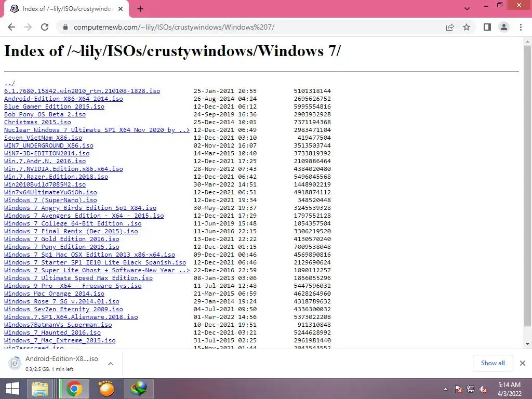532x399 pixels.
Task: Go back to the previous page
Action: [x=11, y=27]
